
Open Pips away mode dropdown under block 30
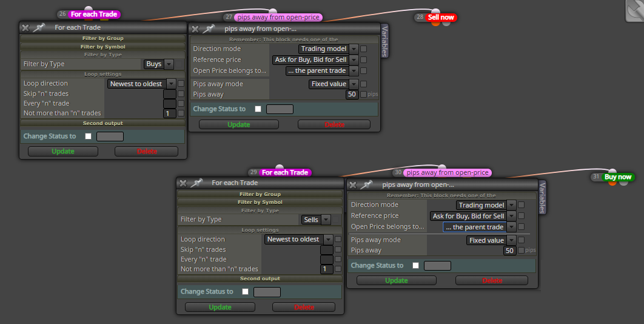coord(491,240)
